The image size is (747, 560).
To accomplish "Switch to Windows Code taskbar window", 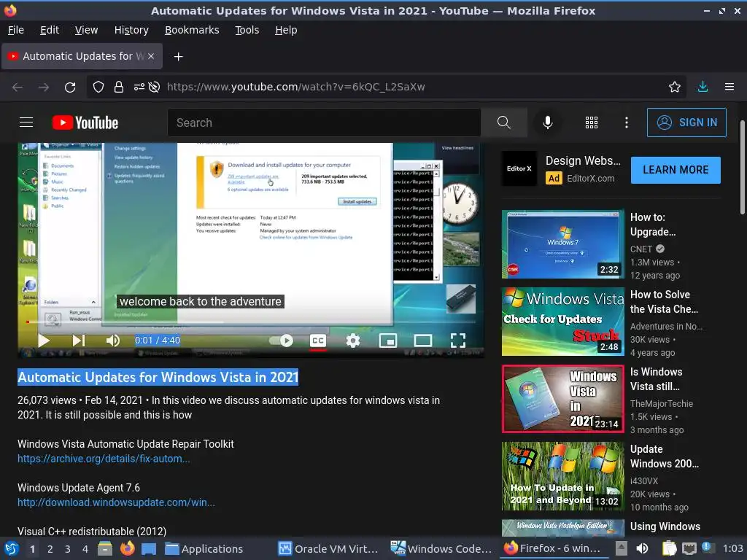I will (x=441, y=549).
